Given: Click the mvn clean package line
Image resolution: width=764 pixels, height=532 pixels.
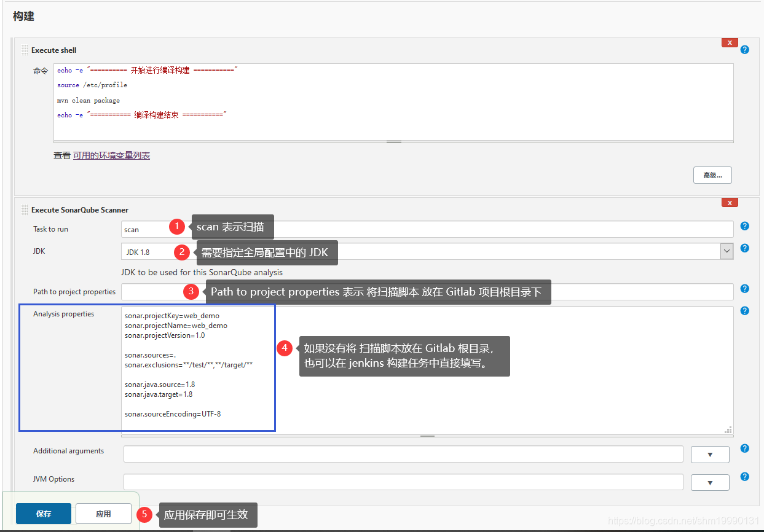Looking at the screenshot, I should click(x=89, y=100).
